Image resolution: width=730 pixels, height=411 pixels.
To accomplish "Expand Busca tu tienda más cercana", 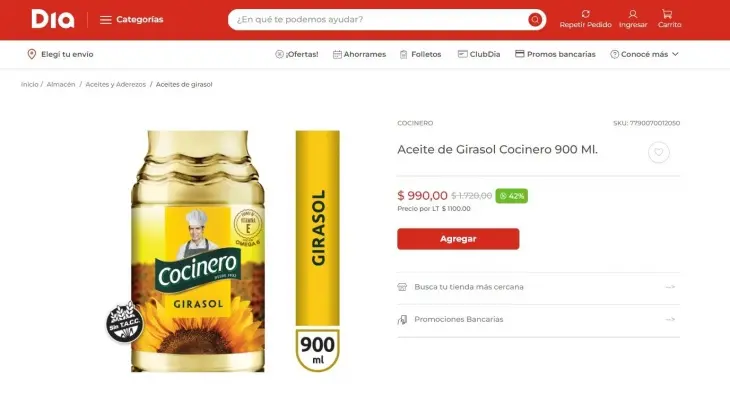I will 538,287.
